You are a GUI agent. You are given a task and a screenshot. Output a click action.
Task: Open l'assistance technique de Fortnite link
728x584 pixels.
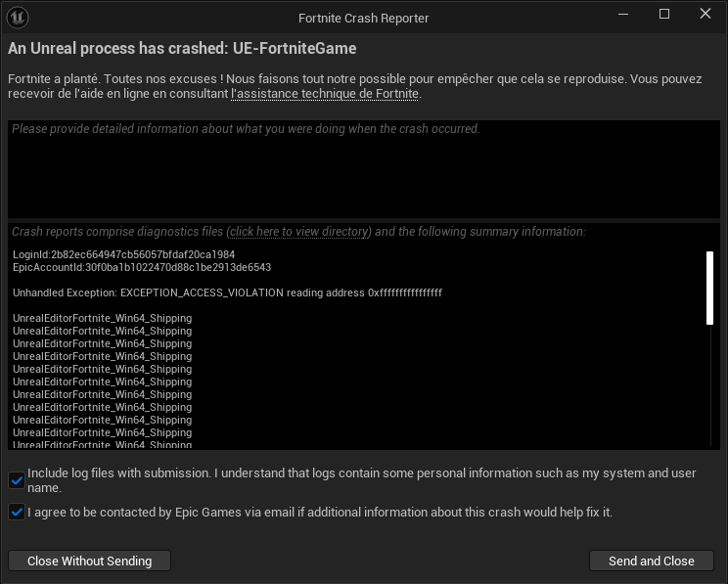coord(325,94)
